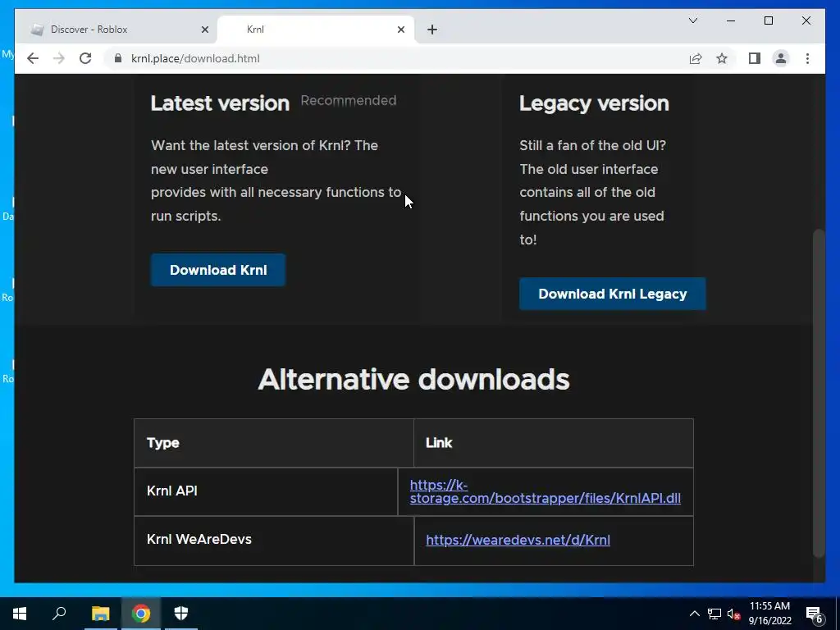Screen dimensions: 840x630
Task: Open the taskbar clock and date
Action: 769,614
